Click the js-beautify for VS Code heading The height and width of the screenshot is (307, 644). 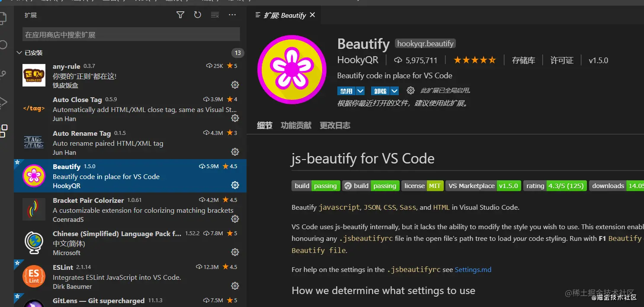pos(363,159)
